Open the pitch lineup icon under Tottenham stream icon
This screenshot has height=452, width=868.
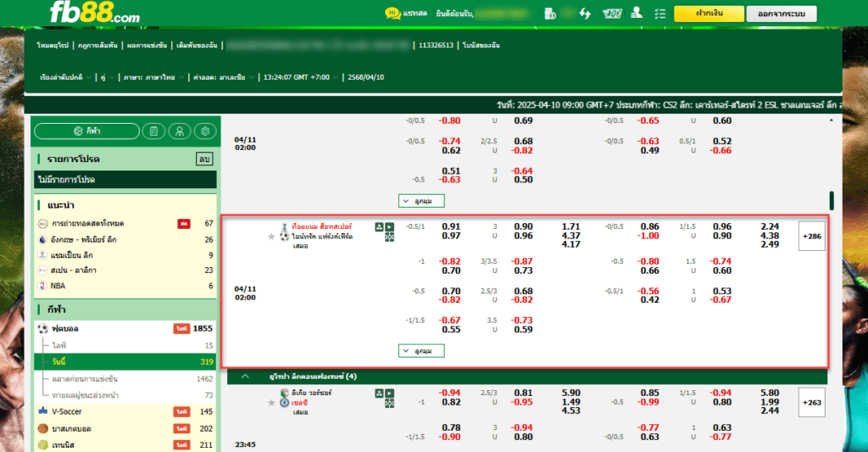click(x=390, y=237)
